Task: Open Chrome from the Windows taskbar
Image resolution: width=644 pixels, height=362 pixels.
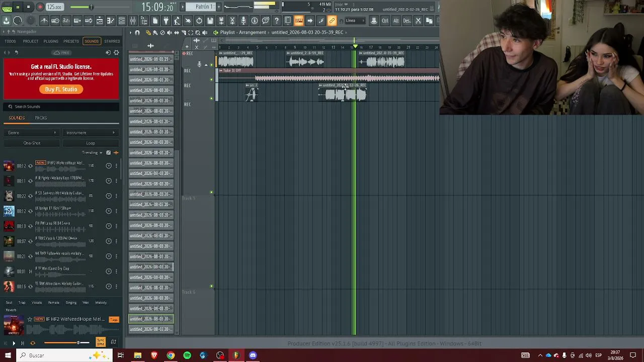Action: pyautogui.click(x=171, y=355)
